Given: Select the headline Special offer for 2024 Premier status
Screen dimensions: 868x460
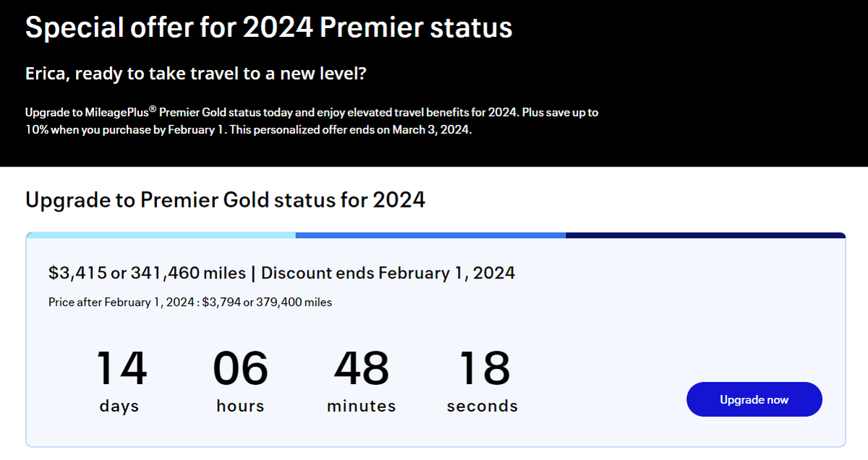Looking at the screenshot, I should point(268,27).
